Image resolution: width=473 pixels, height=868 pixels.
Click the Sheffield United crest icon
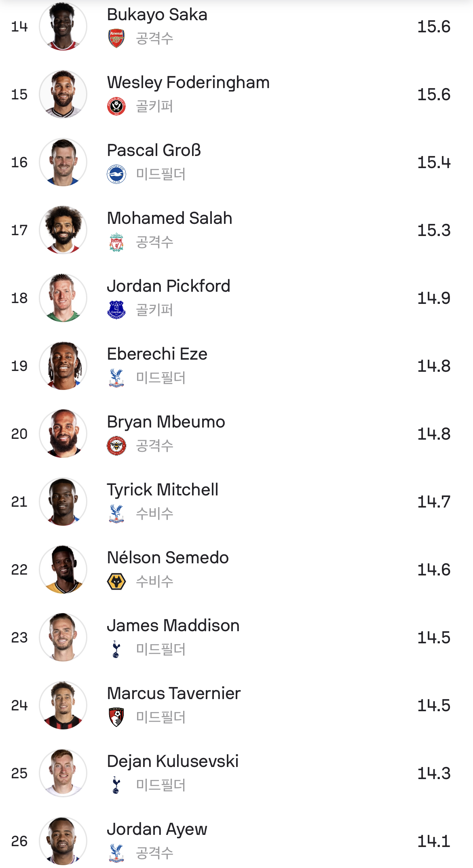(116, 106)
